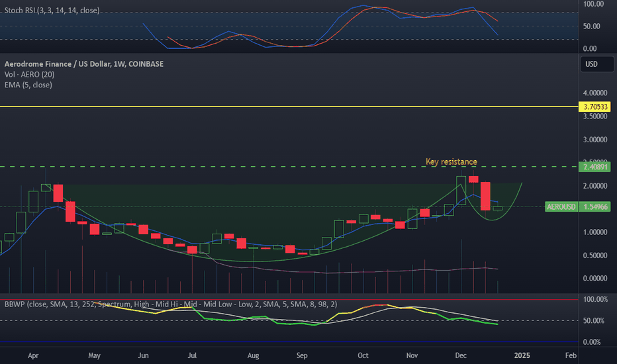Screen dimensions: 617x364
Task: Select the Key resistance text annotation
Action: click(x=451, y=161)
